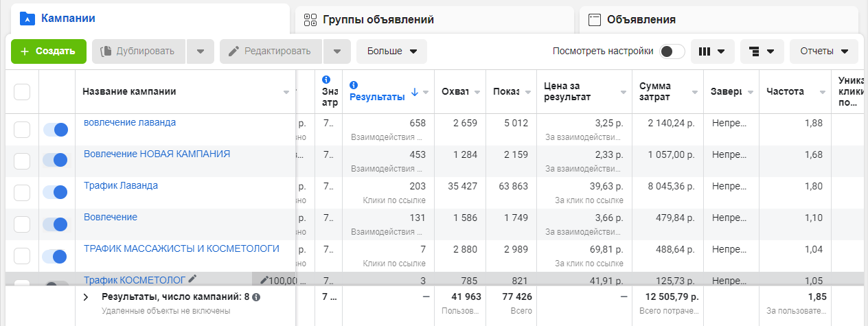Open Название кампании column dropdown arrow

[x=286, y=92]
